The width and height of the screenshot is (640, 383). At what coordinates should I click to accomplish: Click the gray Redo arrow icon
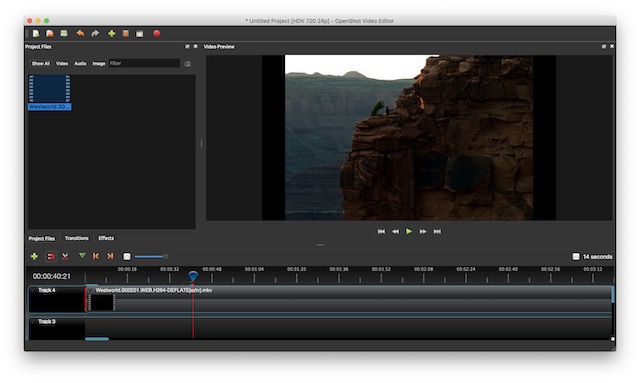[95, 33]
